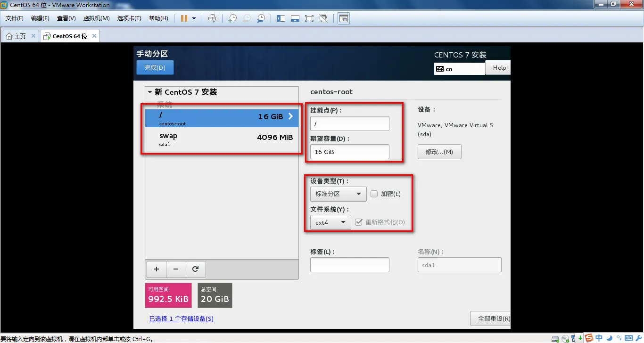This screenshot has height=343, width=644.
Task: Click the centos-root heading text
Action: [331, 92]
